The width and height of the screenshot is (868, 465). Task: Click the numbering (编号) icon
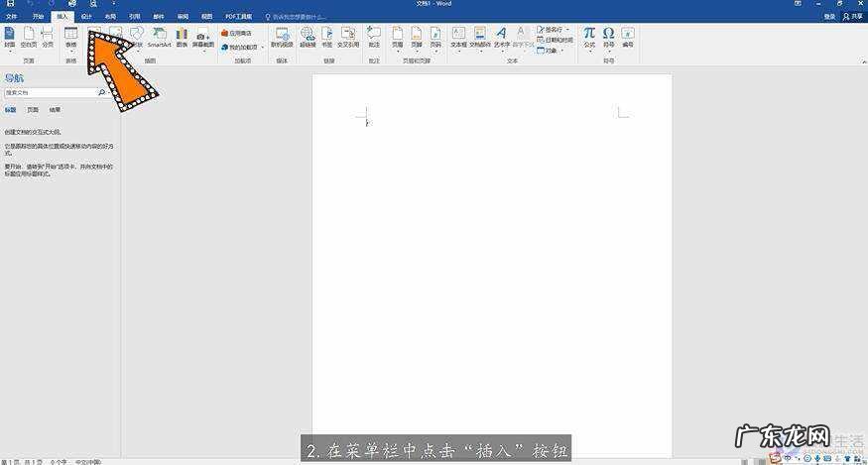627,37
